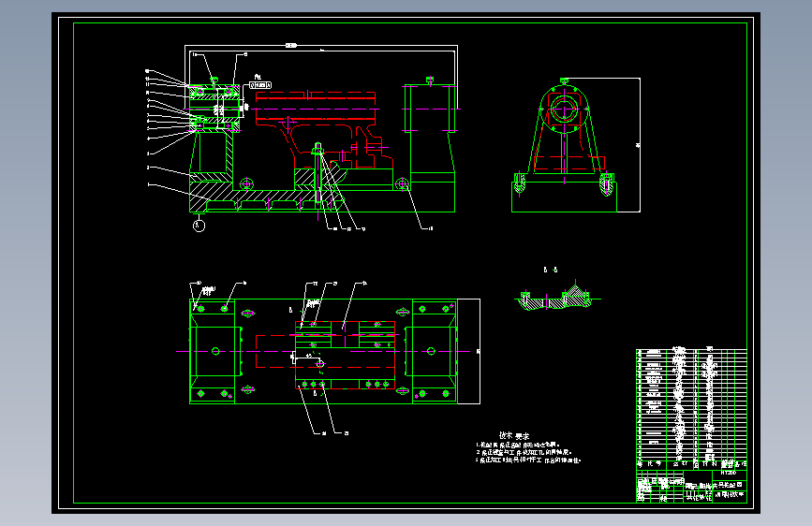Click the B-B hatched section view
Image resolution: width=812 pixels, height=526 pixels.
pyautogui.click(x=558, y=297)
